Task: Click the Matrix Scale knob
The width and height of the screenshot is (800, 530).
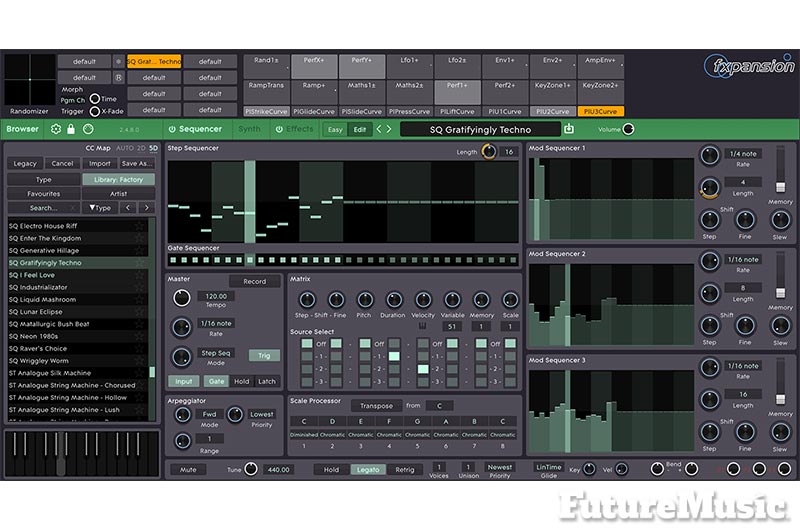Action: (x=510, y=300)
